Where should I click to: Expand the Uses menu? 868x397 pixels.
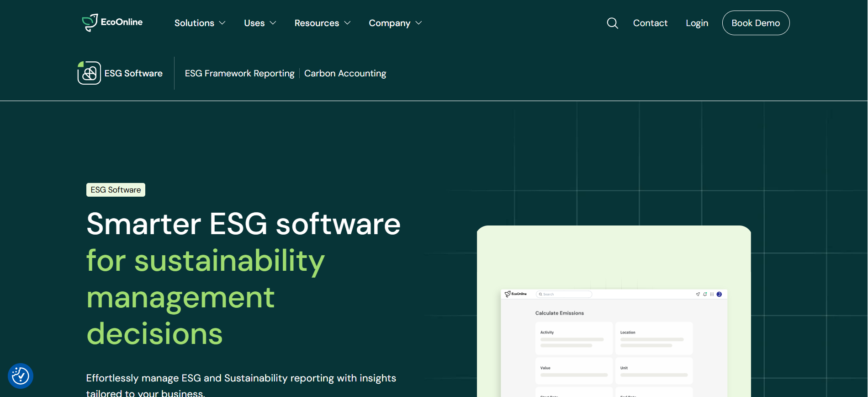[260, 23]
